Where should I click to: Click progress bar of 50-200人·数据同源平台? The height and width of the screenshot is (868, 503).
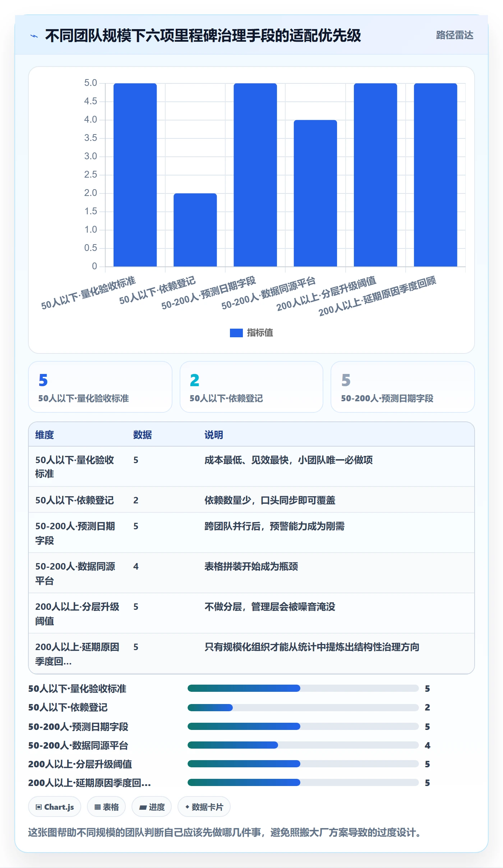point(303,745)
